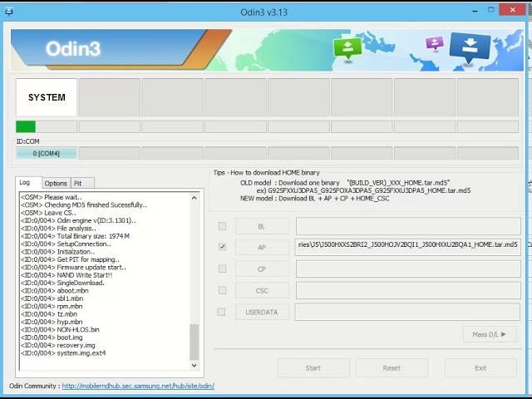Click the USERDATA file button

tap(262, 312)
